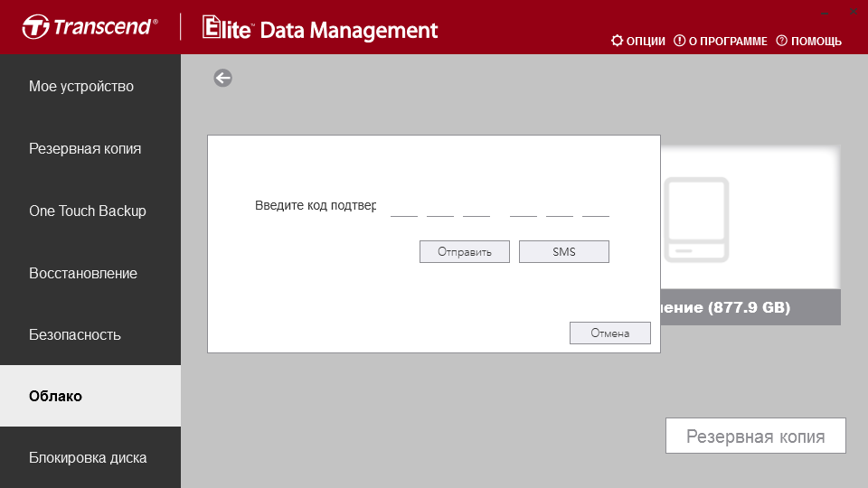The width and height of the screenshot is (868, 488).
Task: Click the SMS button
Action: click(564, 252)
